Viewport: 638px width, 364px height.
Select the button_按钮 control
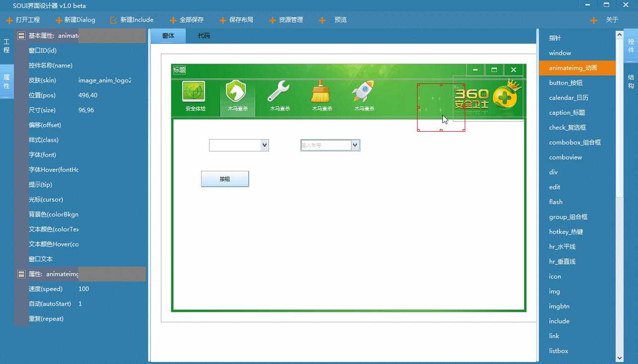point(577,83)
